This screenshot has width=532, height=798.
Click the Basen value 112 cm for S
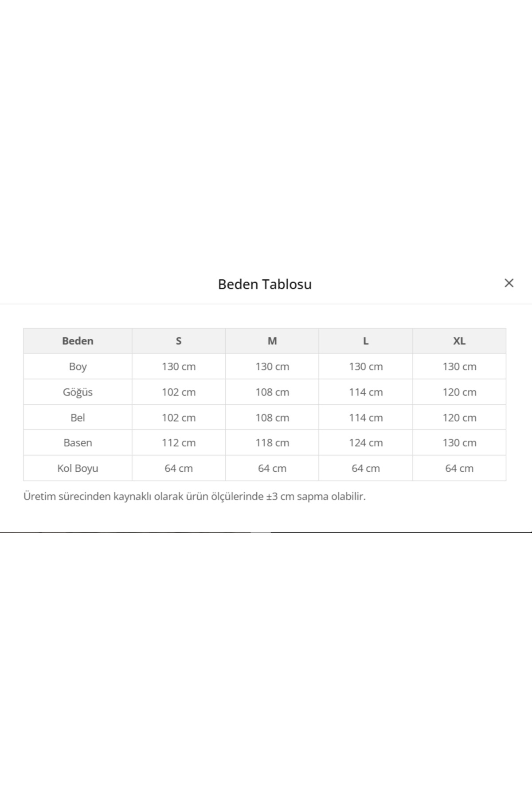(179, 443)
